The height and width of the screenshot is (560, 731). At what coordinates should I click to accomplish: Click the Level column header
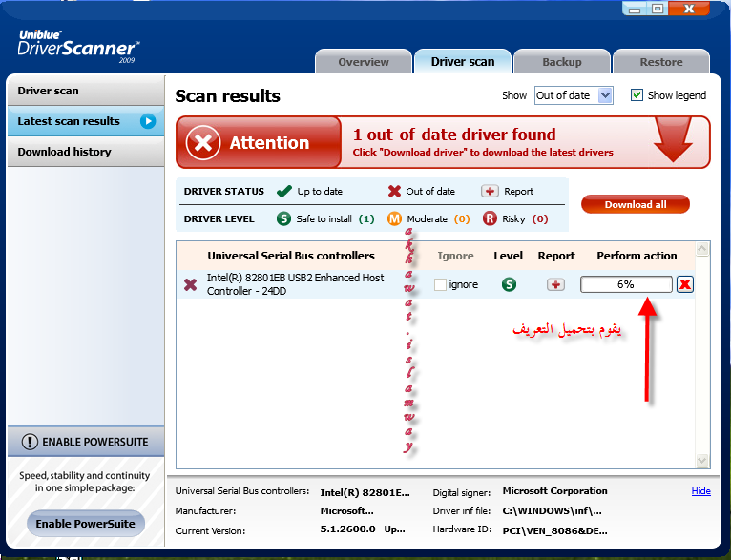click(508, 256)
